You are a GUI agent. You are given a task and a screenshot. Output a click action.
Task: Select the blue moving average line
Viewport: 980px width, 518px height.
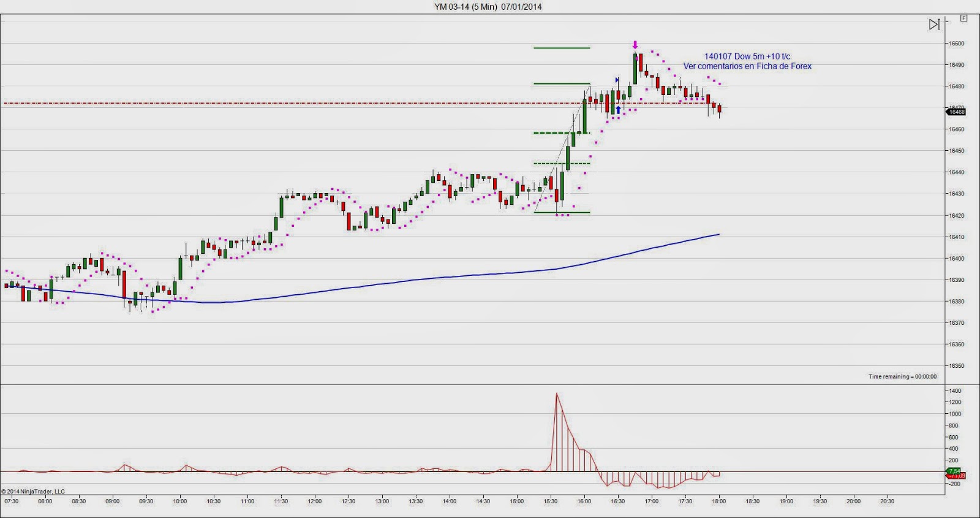429,280
